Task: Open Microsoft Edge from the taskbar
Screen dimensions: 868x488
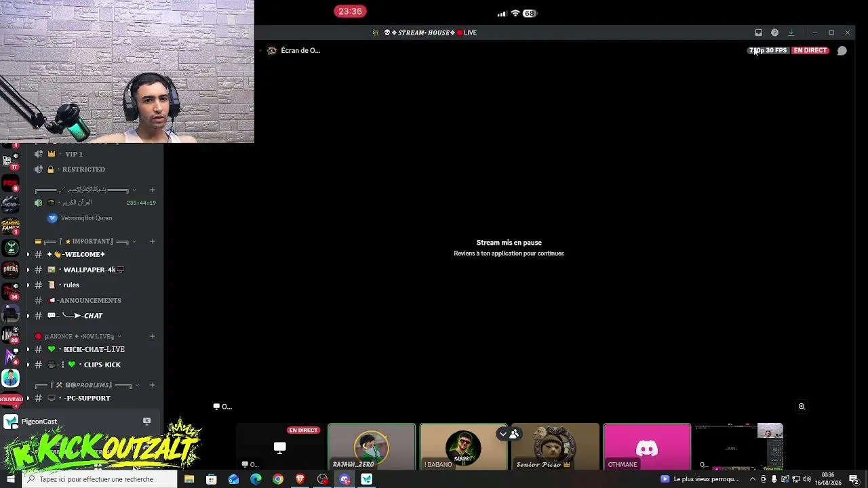Action: click(256, 479)
